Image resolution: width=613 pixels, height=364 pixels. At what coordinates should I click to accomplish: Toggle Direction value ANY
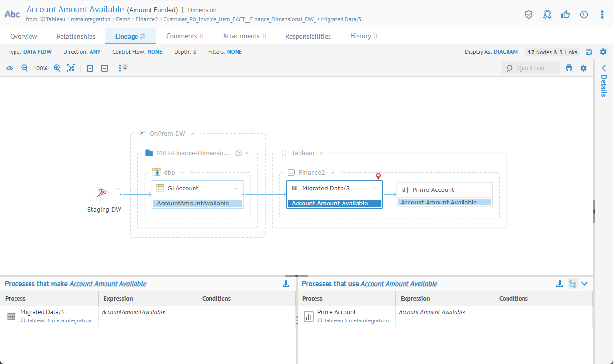[95, 52]
